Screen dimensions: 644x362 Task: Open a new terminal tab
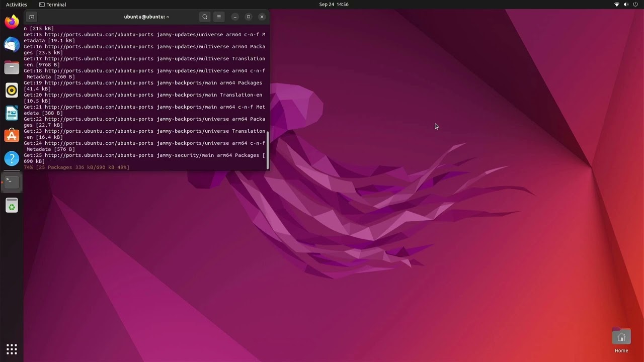(x=31, y=17)
